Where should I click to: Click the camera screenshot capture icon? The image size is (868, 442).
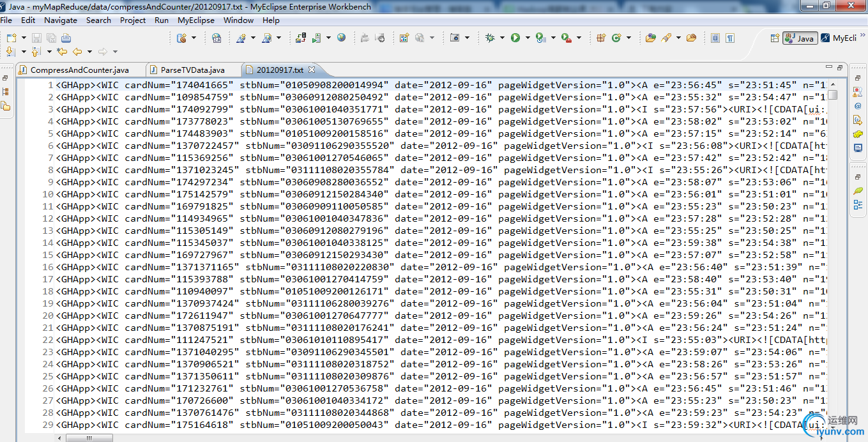pyautogui.click(x=455, y=38)
